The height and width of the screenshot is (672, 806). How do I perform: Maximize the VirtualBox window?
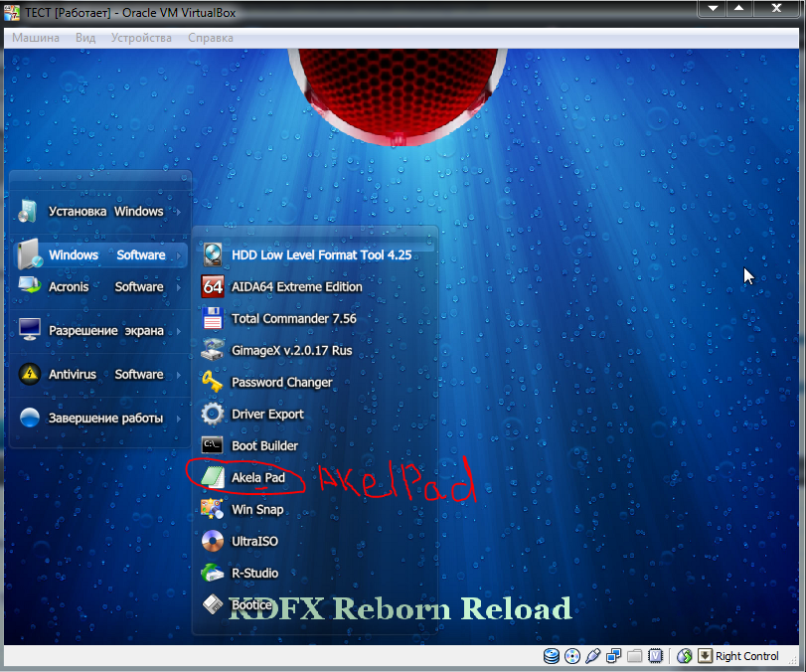tap(739, 8)
